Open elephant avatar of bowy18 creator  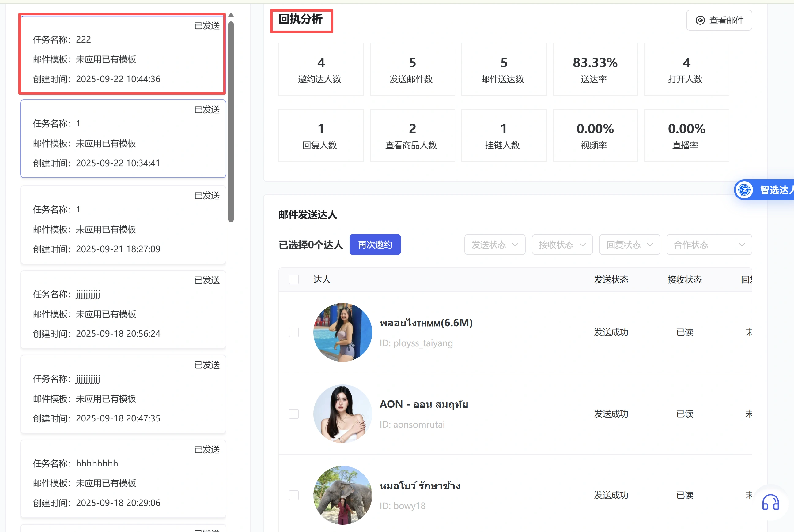(342, 495)
